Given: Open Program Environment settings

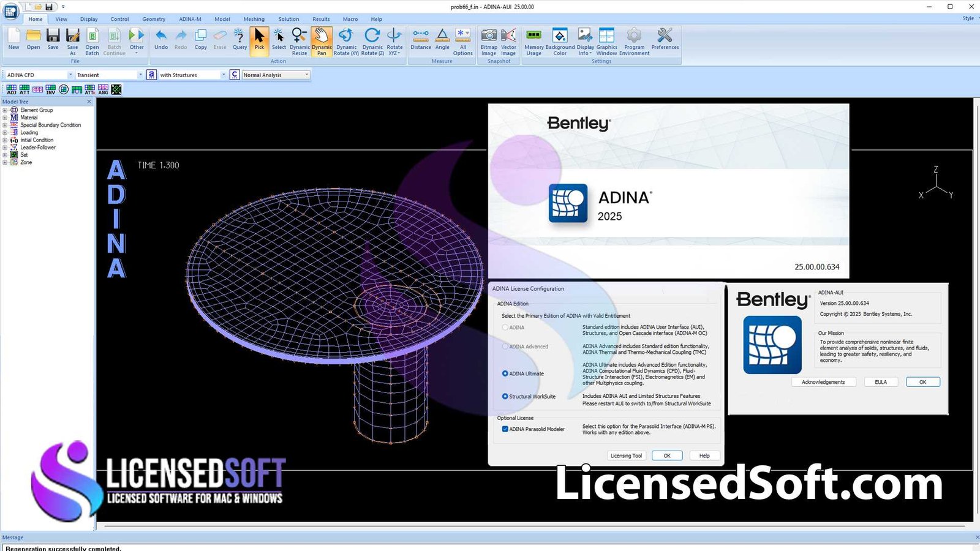Looking at the screenshot, I should click(634, 42).
